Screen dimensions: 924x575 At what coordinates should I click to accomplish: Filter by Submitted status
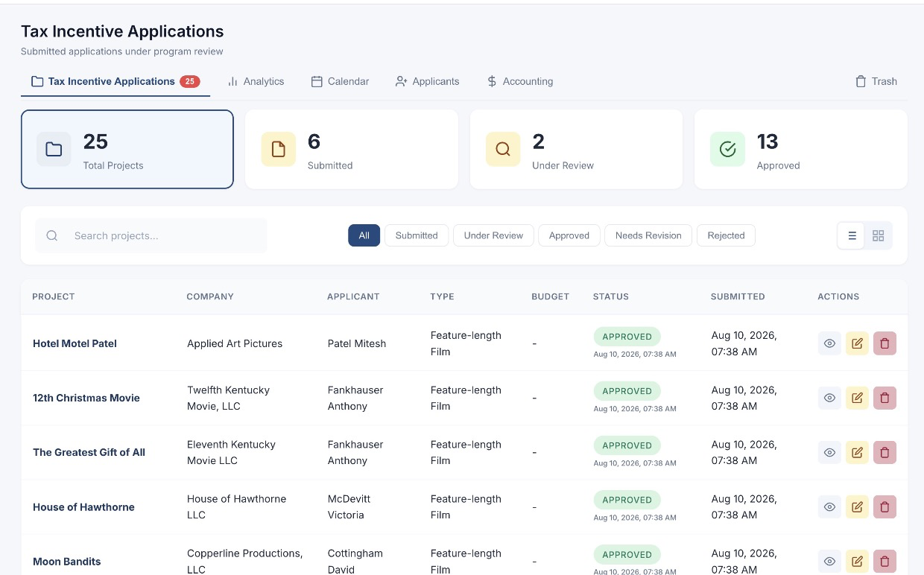coord(417,235)
